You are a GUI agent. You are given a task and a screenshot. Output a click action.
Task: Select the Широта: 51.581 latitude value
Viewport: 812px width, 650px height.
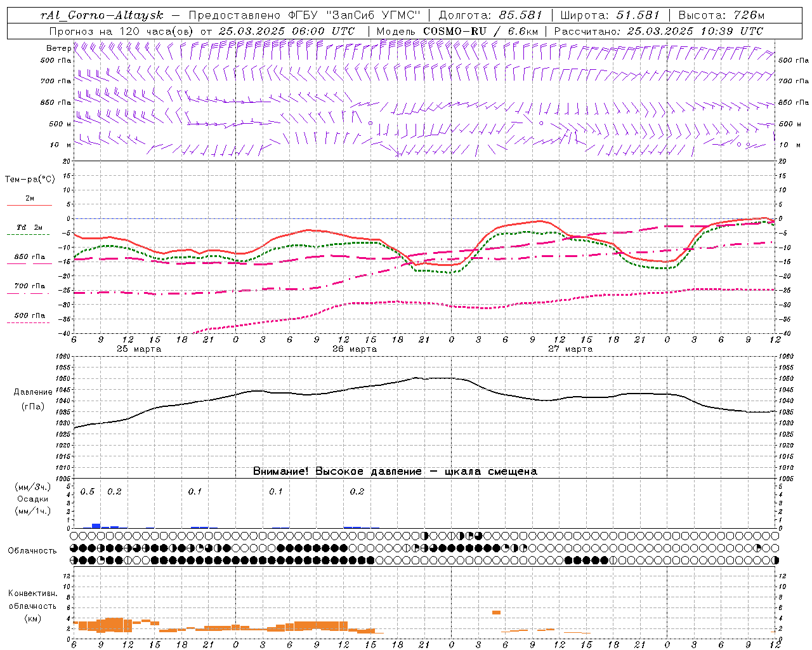[609, 15]
